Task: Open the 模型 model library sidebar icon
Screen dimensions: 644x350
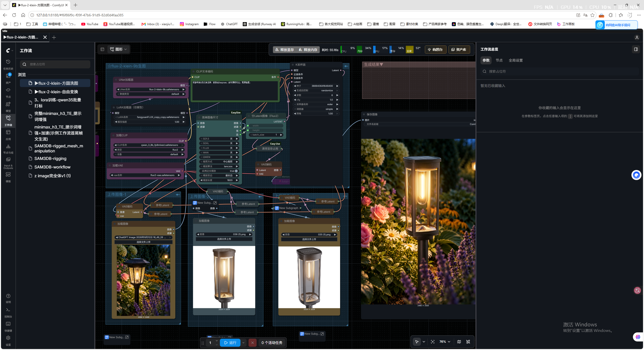Action: 8,107
